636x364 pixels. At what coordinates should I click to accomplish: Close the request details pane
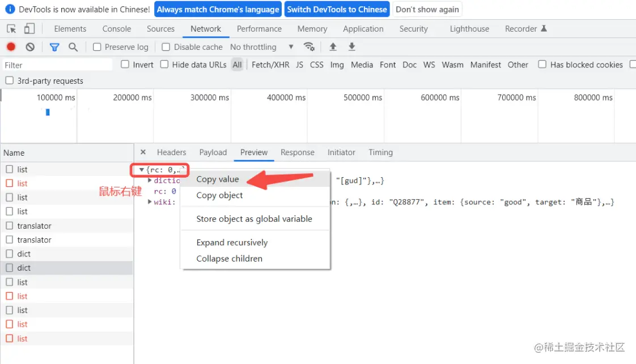pyautogui.click(x=143, y=152)
